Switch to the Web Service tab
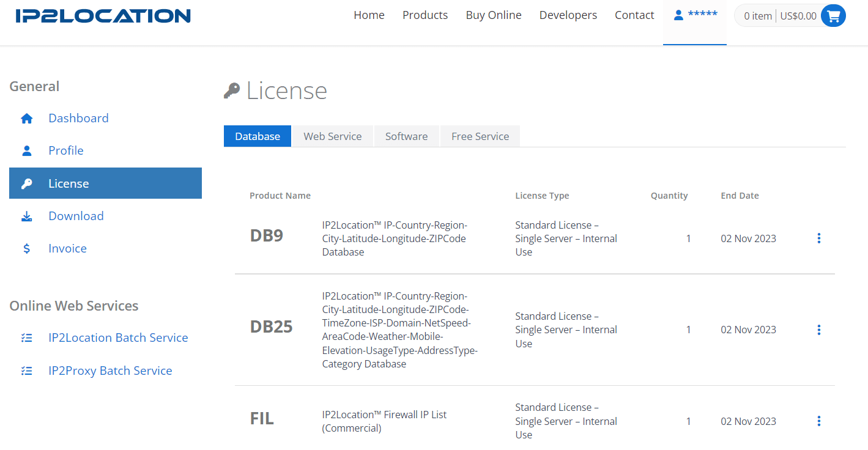The height and width of the screenshot is (450, 868). pyautogui.click(x=333, y=136)
